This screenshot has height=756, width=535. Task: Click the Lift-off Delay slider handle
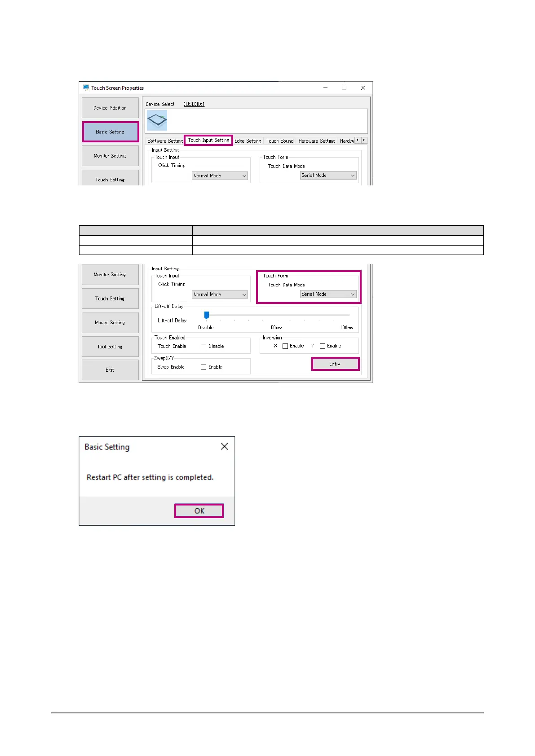tap(207, 315)
